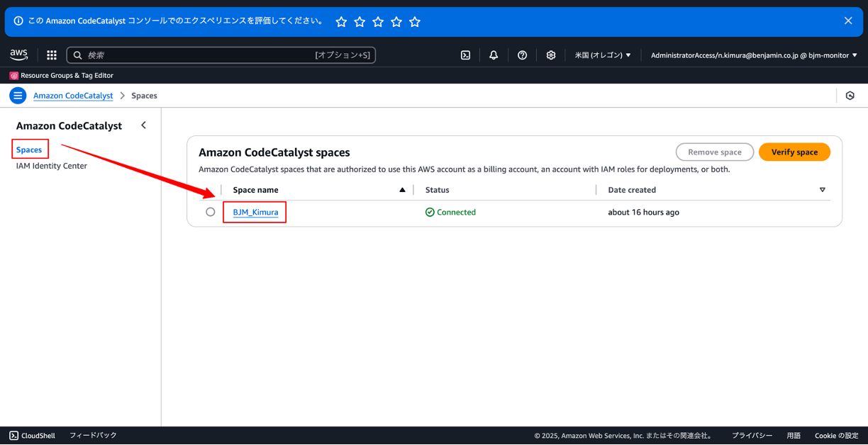The width and height of the screenshot is (868, 445).
Task: Open the hamburger navigation menu
Action: 17,95
